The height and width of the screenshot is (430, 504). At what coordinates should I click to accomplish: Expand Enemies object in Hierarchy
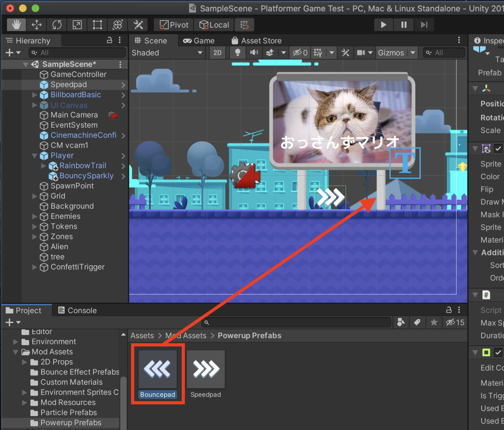click(34, 217)
